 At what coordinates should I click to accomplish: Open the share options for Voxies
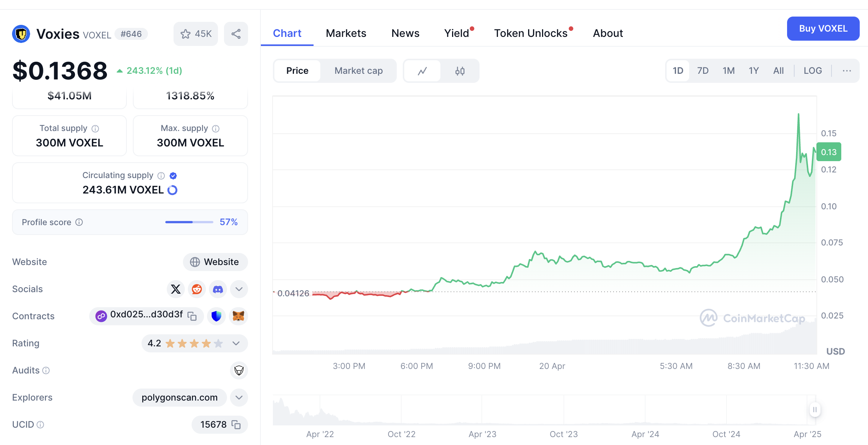236,34
